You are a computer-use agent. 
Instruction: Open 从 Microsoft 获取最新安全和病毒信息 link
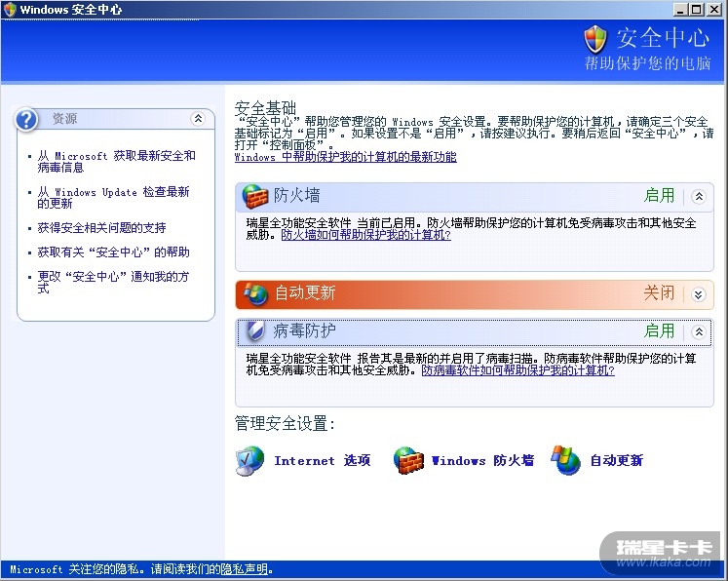point(117,162)
